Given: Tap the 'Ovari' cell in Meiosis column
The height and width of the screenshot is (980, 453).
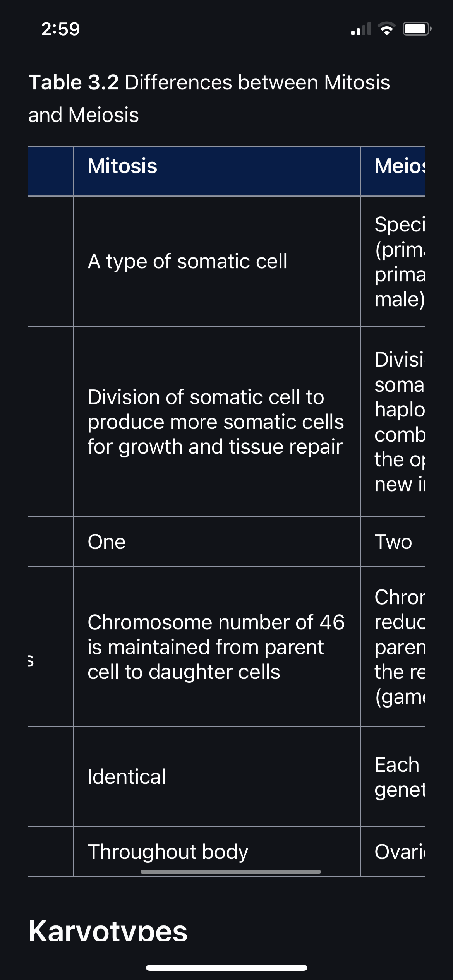Looking at the screenshot, I should pyautogui.click(x=393, y=852).
